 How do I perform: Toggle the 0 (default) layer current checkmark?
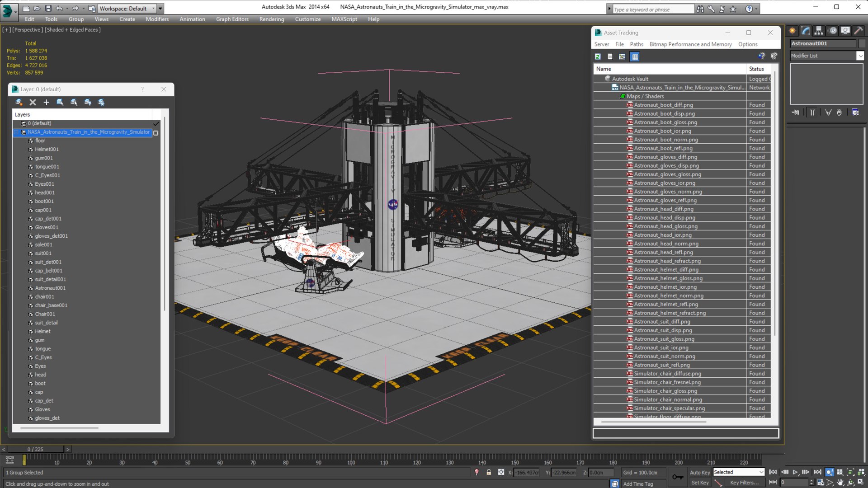pyautogui.click(x=156, y=123)
